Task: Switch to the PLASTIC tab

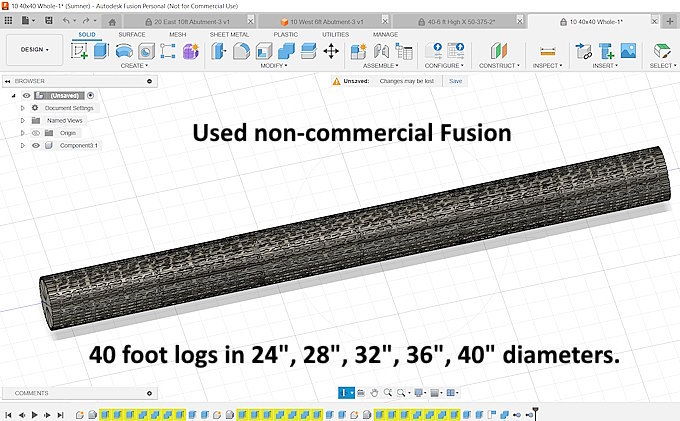Action: (x=286, y=34)
